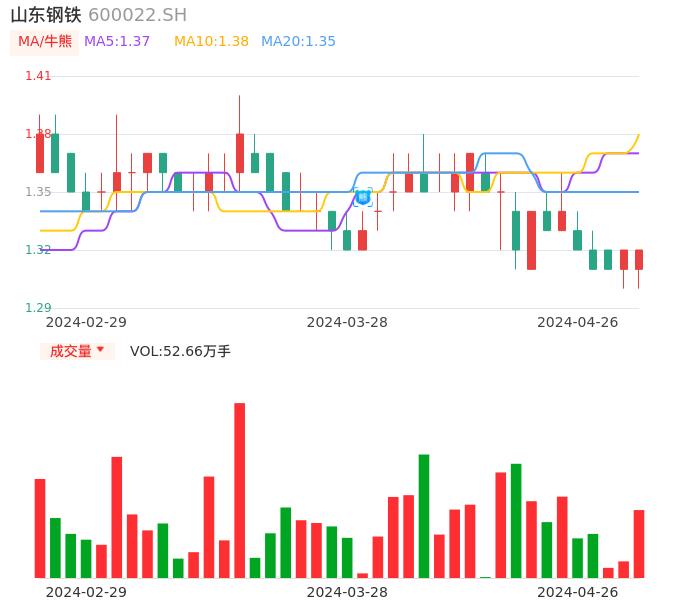Toggle the MA5:1.37 legend line
The width and height of the screenshot is (686, 606).
(117, 42)
